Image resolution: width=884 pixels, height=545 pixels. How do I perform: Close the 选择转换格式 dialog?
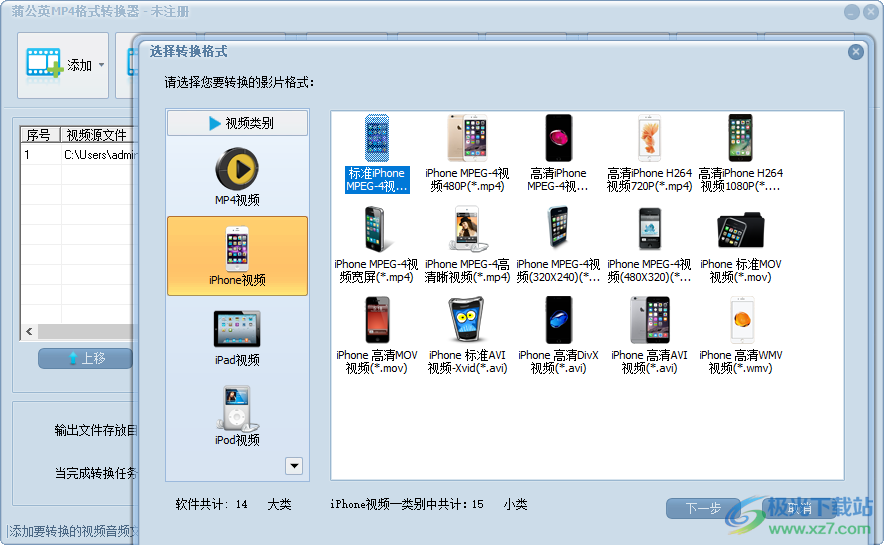855,52
